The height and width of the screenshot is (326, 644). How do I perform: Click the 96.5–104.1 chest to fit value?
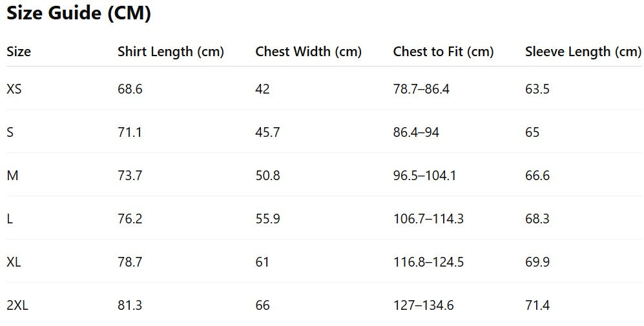tap(424, 176)
